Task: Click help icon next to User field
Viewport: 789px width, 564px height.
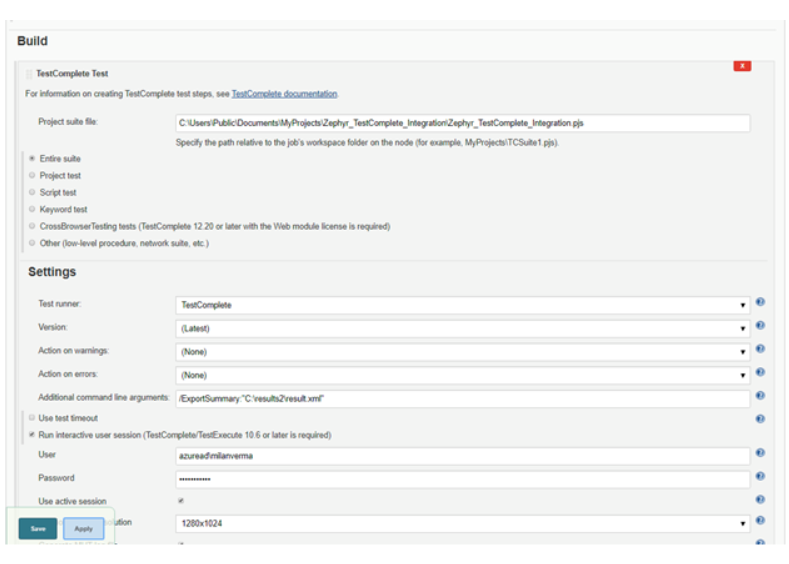Action: (760, 453)
